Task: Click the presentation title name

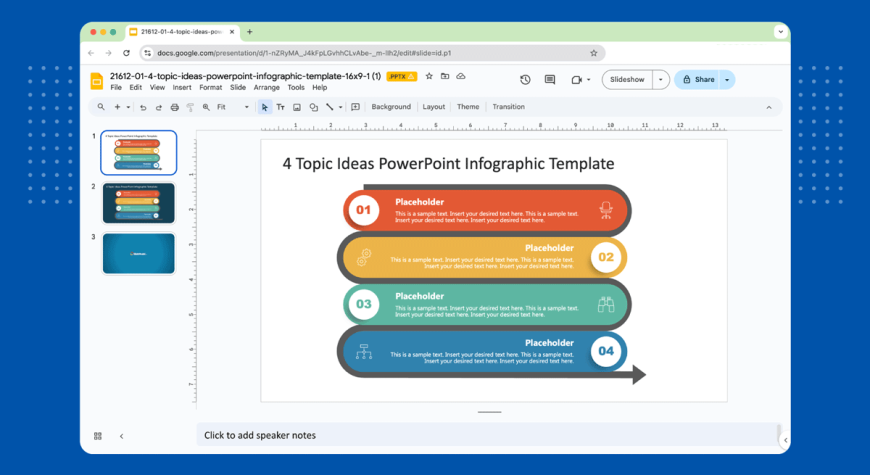Action: [245, 76]
